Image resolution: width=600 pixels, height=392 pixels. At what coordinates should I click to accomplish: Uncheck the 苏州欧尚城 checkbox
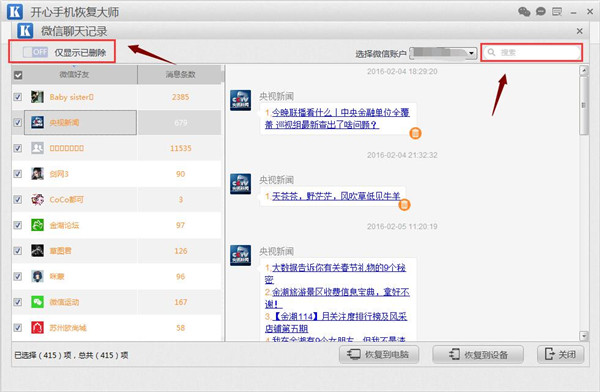tap(18, 328)
